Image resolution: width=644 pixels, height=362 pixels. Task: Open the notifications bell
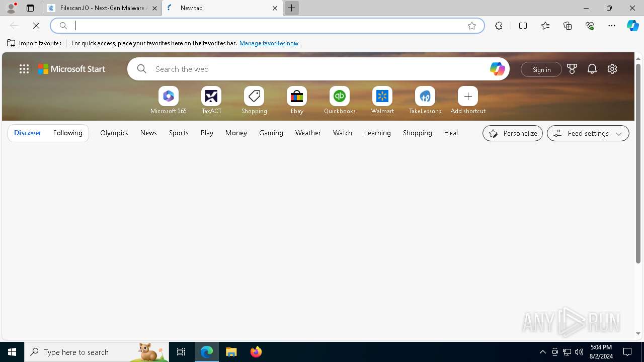(x=592, y=69)
